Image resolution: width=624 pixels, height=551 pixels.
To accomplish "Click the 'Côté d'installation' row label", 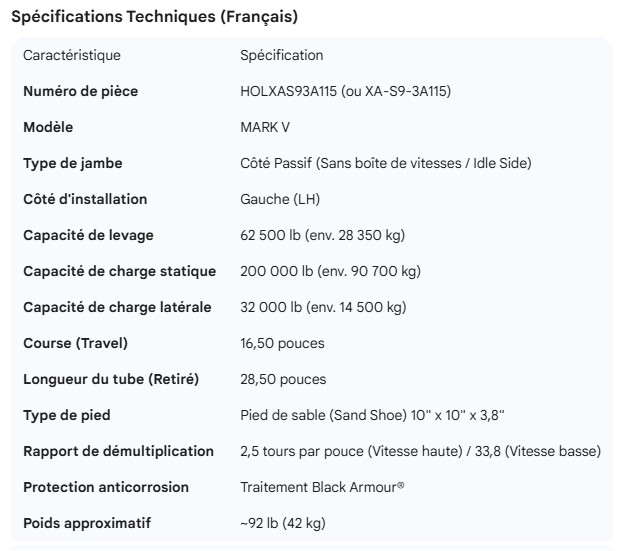I will pos(85,199).
